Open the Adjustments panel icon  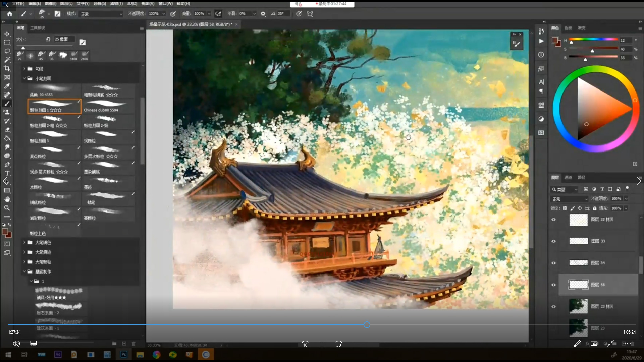point(541,119)
